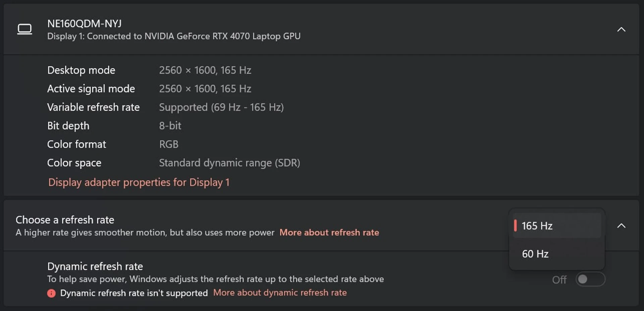Click the laptop display icon
This screenshot has height=311, width=644.
tap(24, 29)
